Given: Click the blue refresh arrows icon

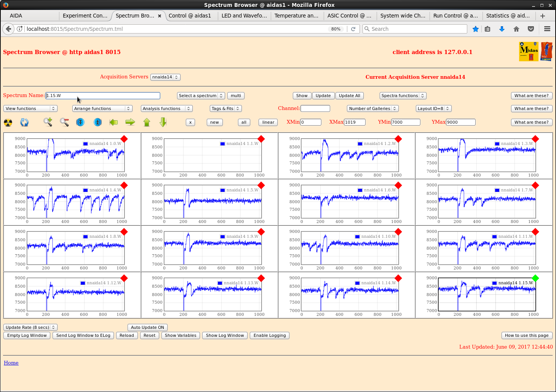Looking at the screenshot, I should point(24,123).
